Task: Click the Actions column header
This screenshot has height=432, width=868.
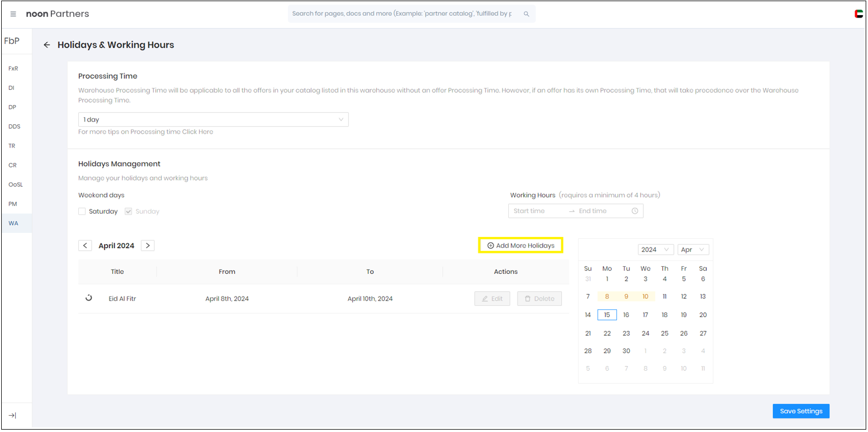Action: point(506,271)
